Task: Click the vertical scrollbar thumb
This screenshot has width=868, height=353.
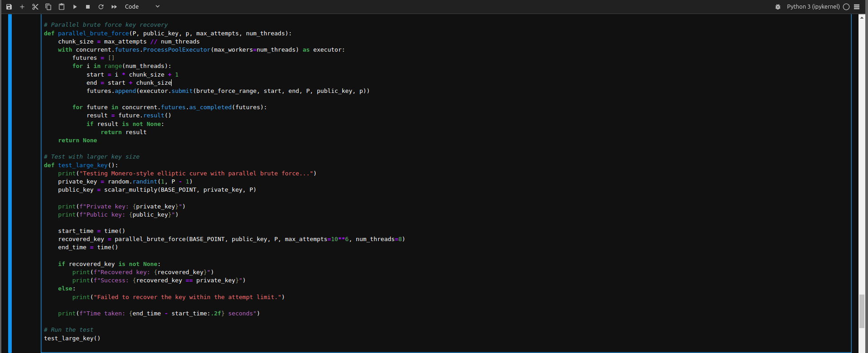Action: point(862,311)
